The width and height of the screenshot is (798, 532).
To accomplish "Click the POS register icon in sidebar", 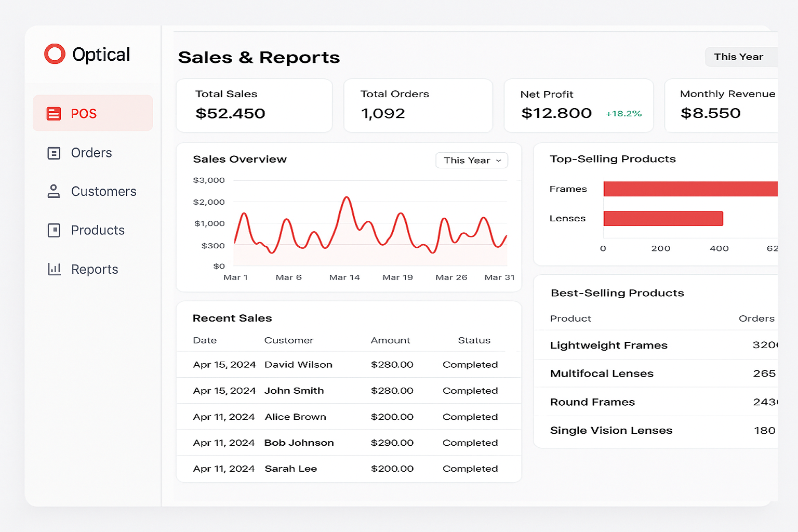I will point(54,114).
